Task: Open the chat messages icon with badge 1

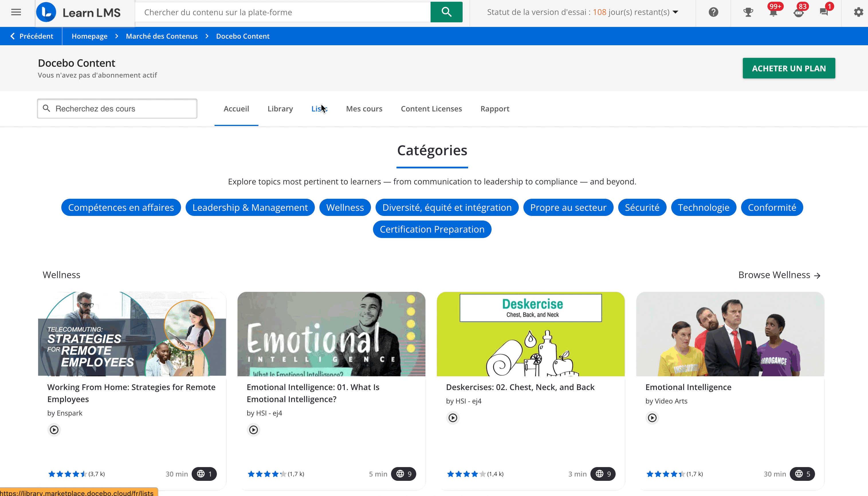Action: point(824,12)
